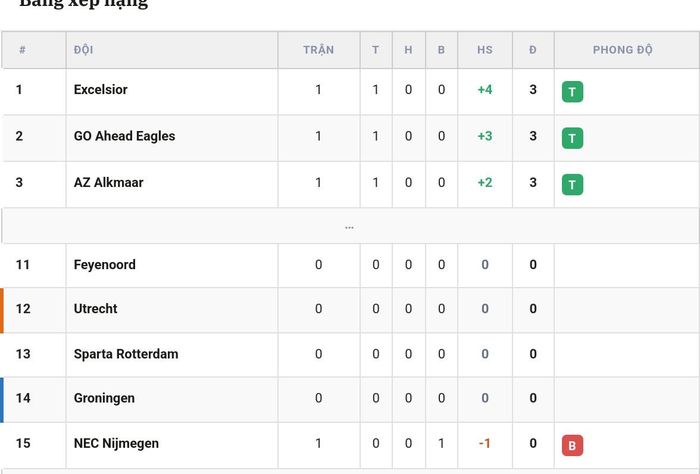Click the ĐỘI column header
This screenshot has width=700, height=474.
point(83,50)
